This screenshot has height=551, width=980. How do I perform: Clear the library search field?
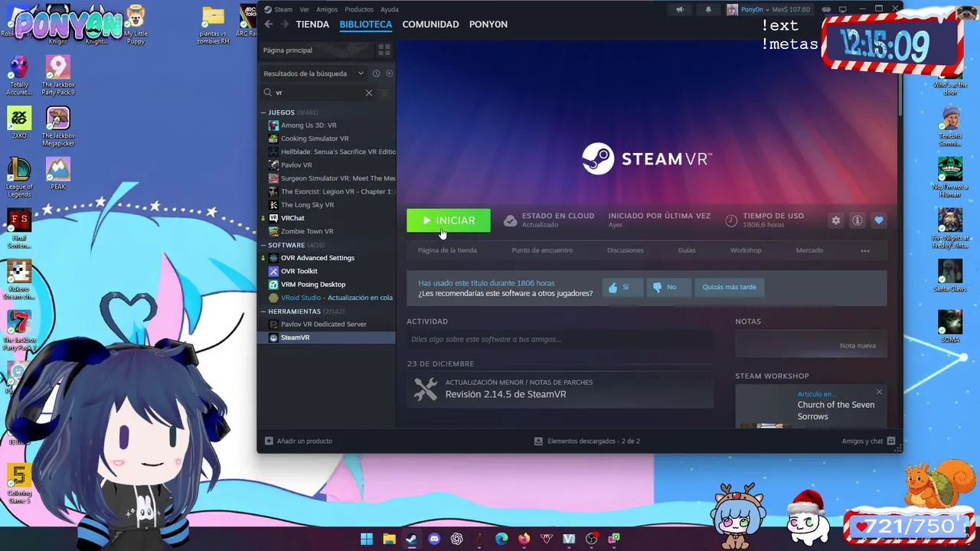[368, 93]
